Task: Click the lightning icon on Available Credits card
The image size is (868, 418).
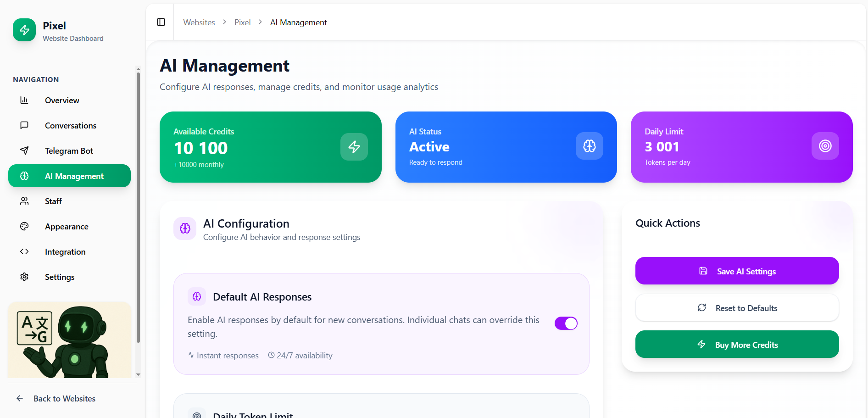Action: pyautogui.click(x=354, y=147)
